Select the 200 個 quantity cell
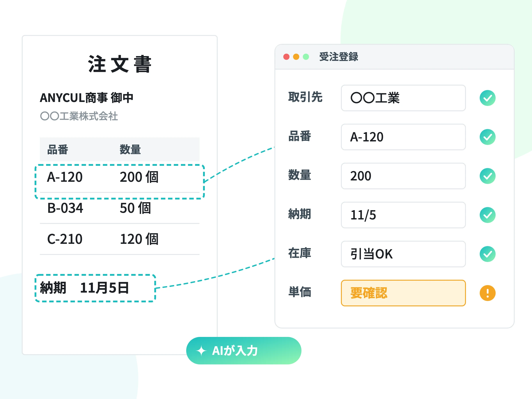Screen dimensions: 532x399 (x=139, y=177)
